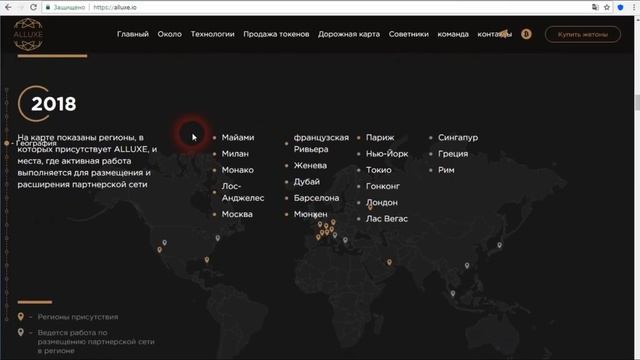Click the grey pin icon beside Ведется работа
Image resolution: width=640 pixels, height=360 pixels.
21,332
